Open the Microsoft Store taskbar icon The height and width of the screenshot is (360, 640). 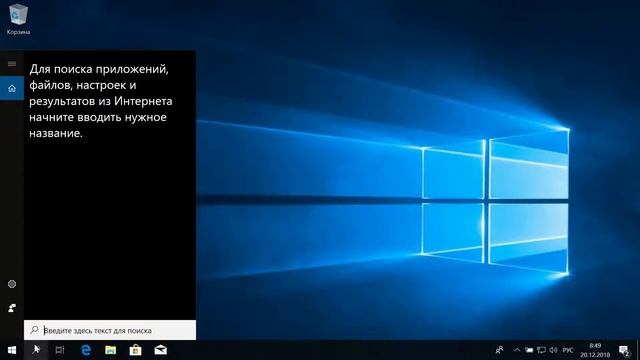point(136,350)
